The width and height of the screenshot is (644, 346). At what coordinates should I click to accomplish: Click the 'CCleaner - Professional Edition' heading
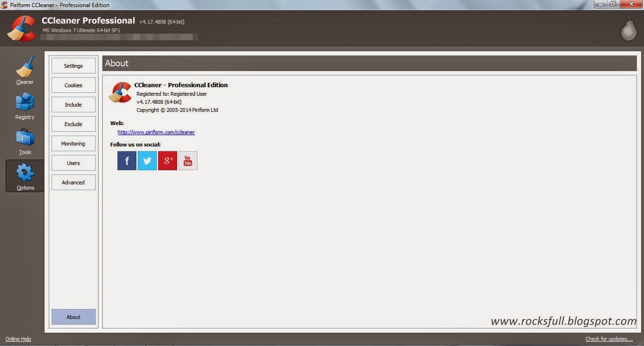[x=181, y=85]
